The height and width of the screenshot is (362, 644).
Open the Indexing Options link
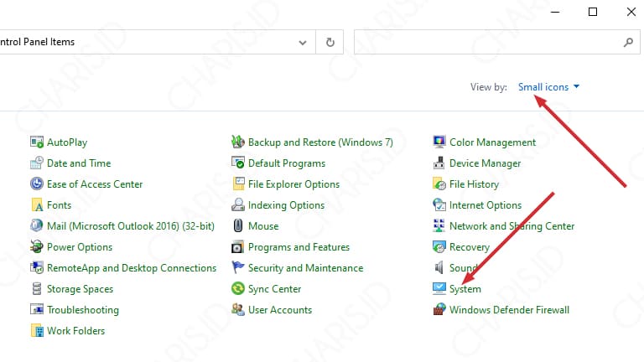tap(286, 205)
